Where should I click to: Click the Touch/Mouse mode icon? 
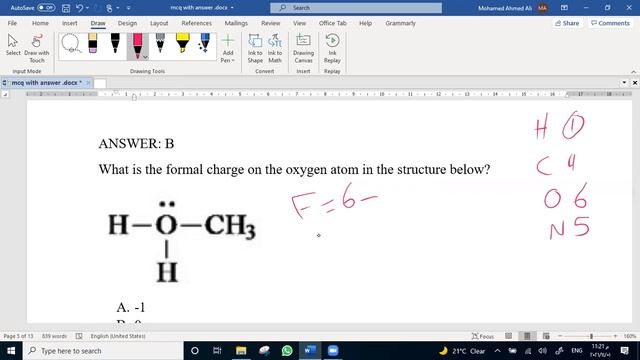109,8
